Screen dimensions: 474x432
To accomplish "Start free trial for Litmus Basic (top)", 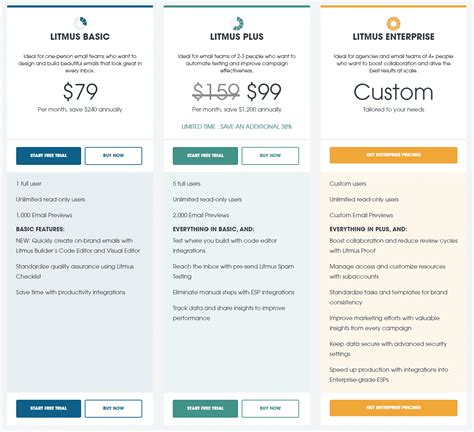I will (48, 156).
